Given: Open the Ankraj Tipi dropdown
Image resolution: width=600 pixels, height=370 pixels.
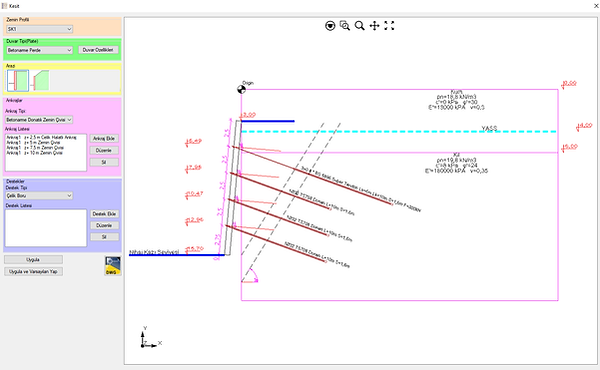Looking at the screenshot, I should coord(39,120).
